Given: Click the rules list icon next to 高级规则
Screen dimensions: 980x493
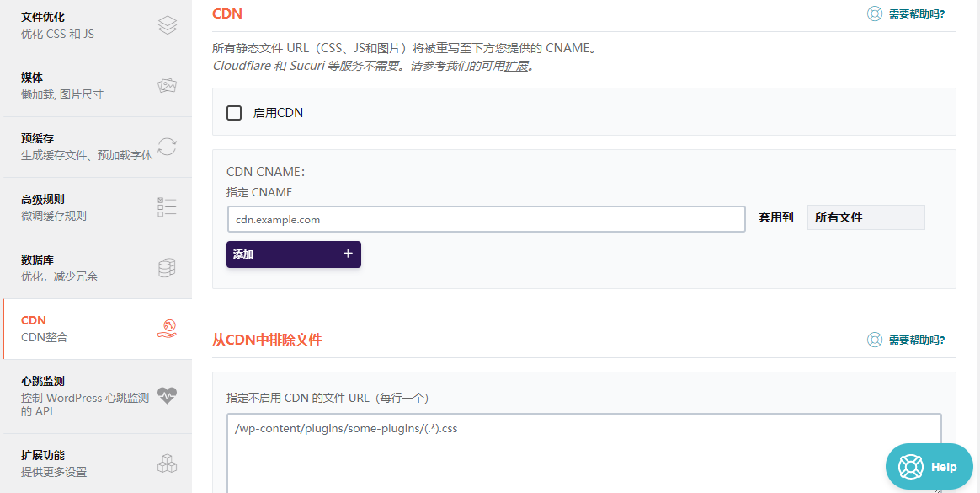Looking at the screenshot, I should tap(168, 207).
